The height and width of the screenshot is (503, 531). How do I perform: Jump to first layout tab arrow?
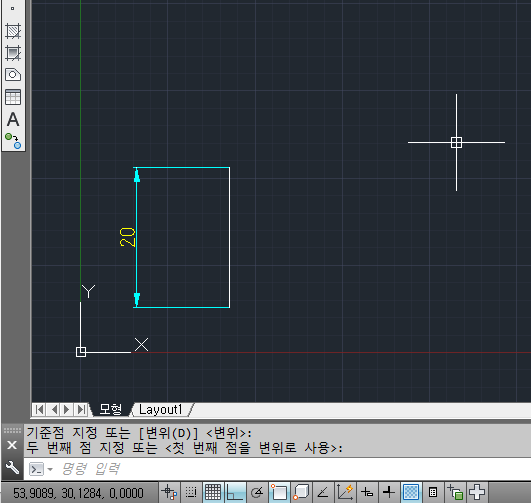pyautogui.click(x=39, y=410)
